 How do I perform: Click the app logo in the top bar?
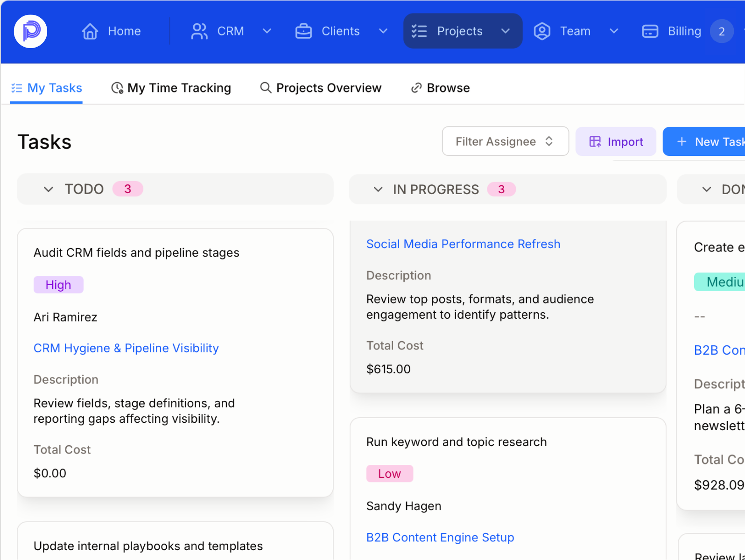30,31
